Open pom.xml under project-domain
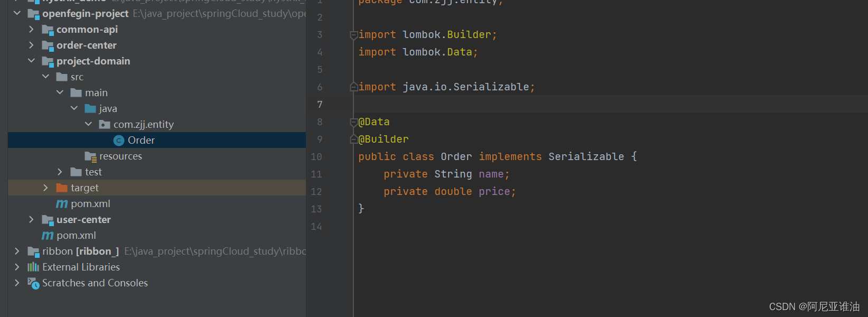Viewport: 868px width, 317px height. pos(90,203)
